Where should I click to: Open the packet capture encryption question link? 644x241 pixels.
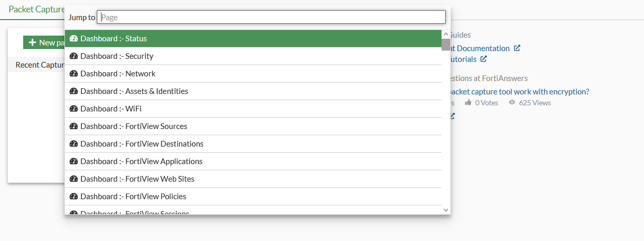tap(519, 91)
